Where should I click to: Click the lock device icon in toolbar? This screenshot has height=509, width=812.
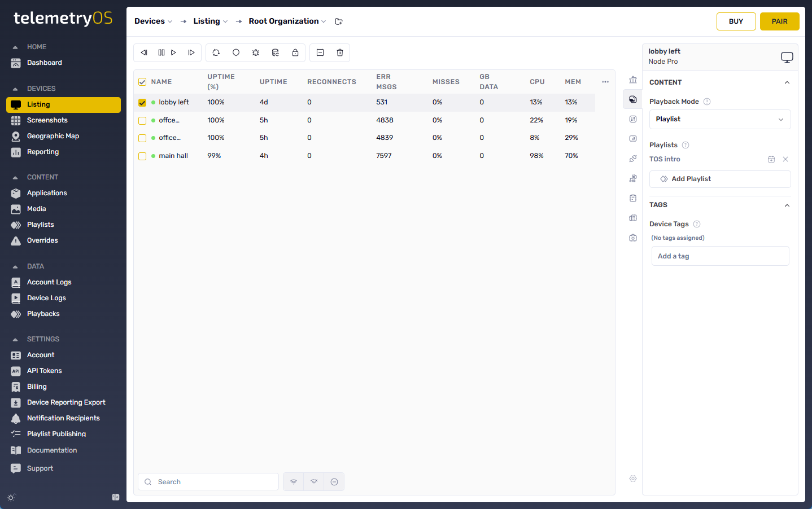point(295,52)
